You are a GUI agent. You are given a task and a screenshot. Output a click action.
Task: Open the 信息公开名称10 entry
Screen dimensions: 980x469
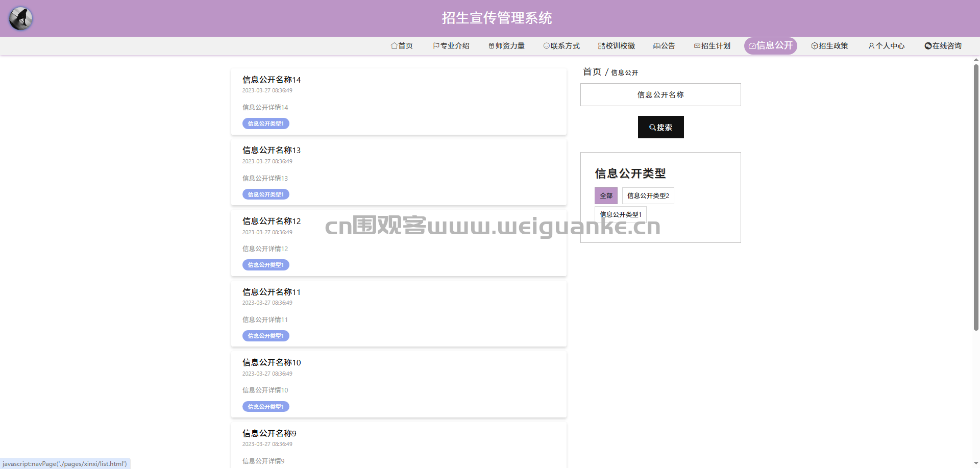pyautogui.click(x=272, y=362)
